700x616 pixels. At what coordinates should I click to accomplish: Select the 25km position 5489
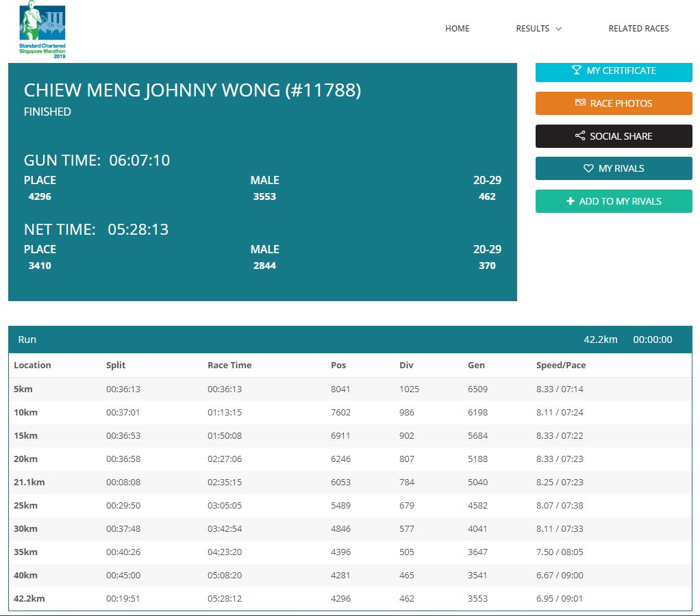(340, 505)
